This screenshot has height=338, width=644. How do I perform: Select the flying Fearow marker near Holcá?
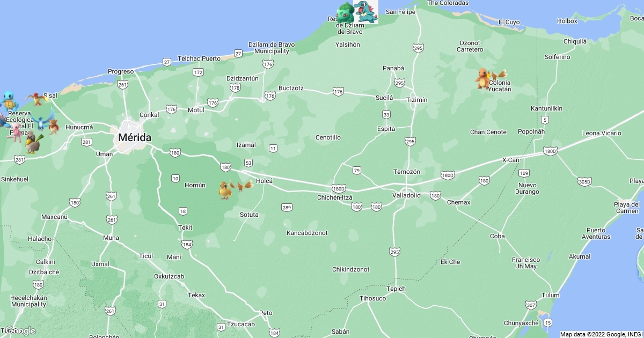[x=242, y=186]
